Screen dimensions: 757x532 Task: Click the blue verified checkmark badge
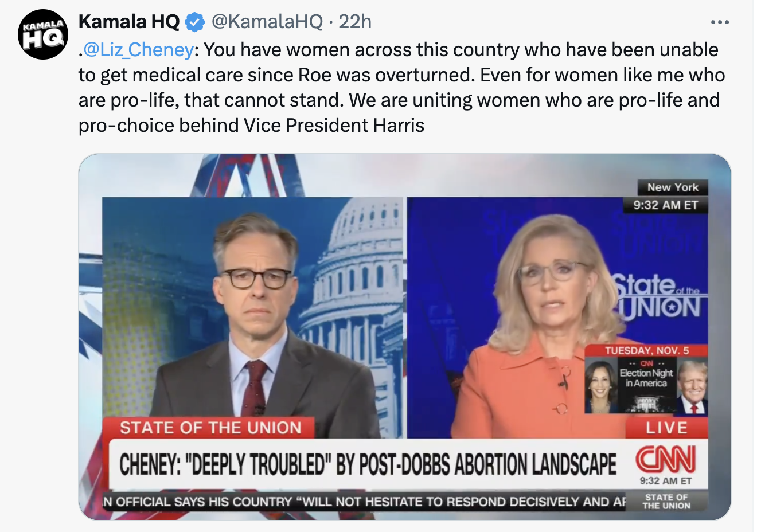pyautogui.click(x=196, y=22)
